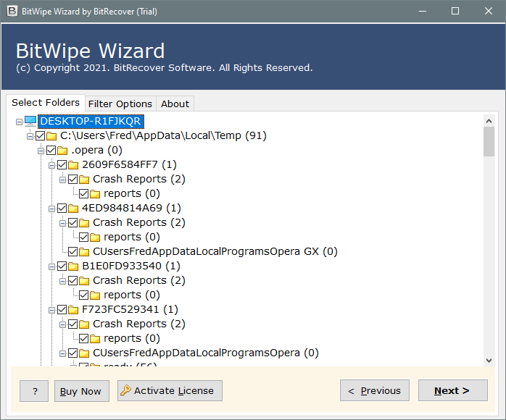Image resolution: width=506 pixels, height=420 pixels.
Task: Uncheck the .opera folder checkbox
Action: (51, 151)
